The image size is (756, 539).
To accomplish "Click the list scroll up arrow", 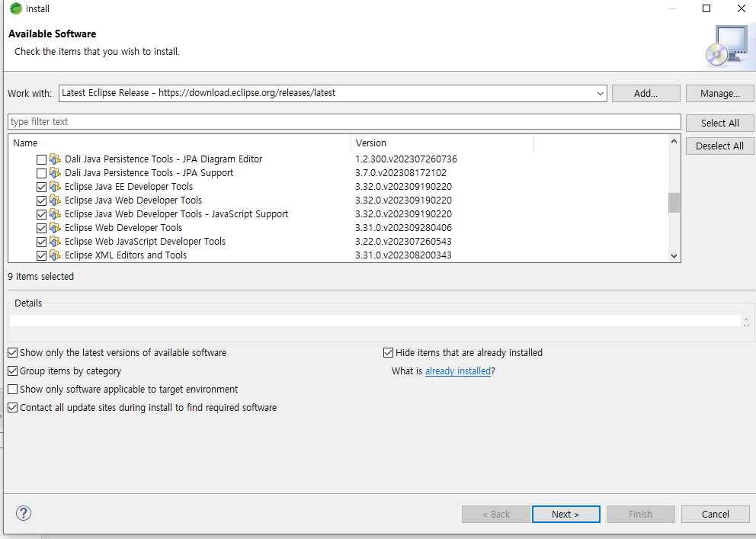I will (674, 141).
